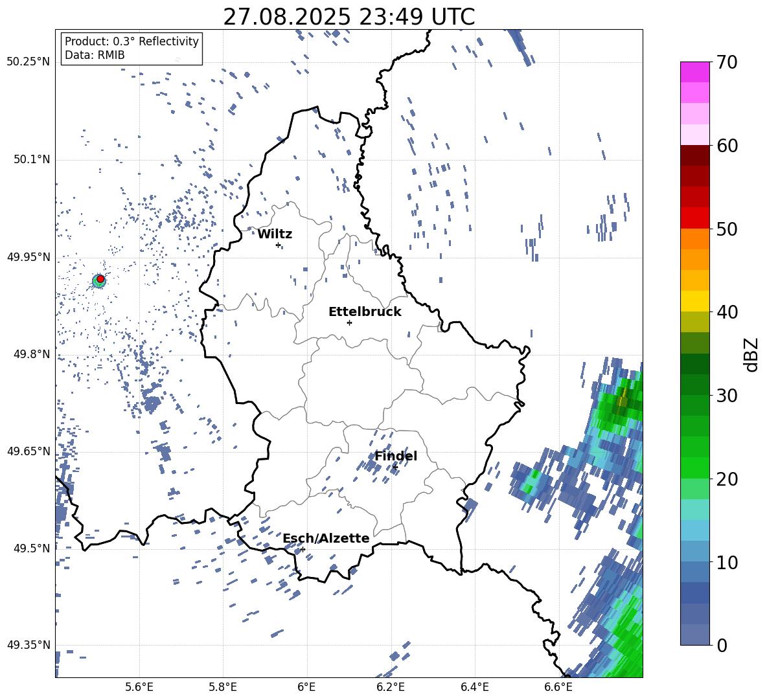767x700 pixels.
Task: Click the Data: RMIB text
Action: click(95, 55)
